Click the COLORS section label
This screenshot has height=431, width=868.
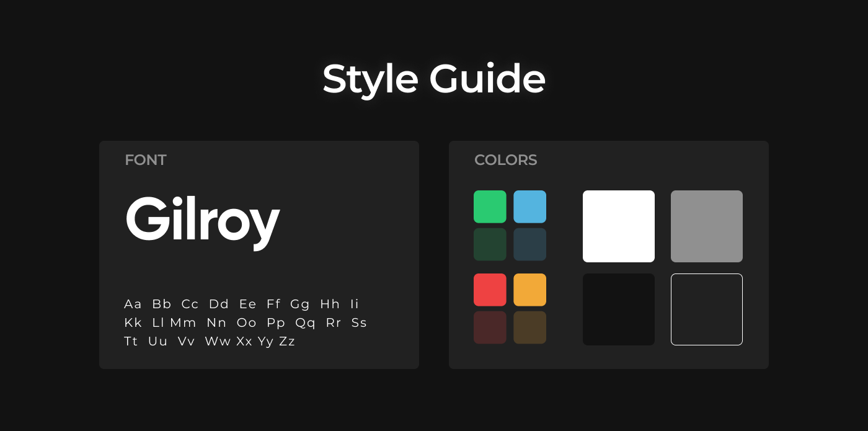(x=505, y=160)
